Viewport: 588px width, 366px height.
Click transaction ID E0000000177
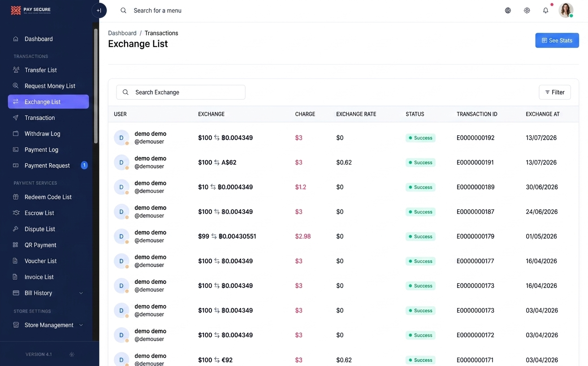476,261
